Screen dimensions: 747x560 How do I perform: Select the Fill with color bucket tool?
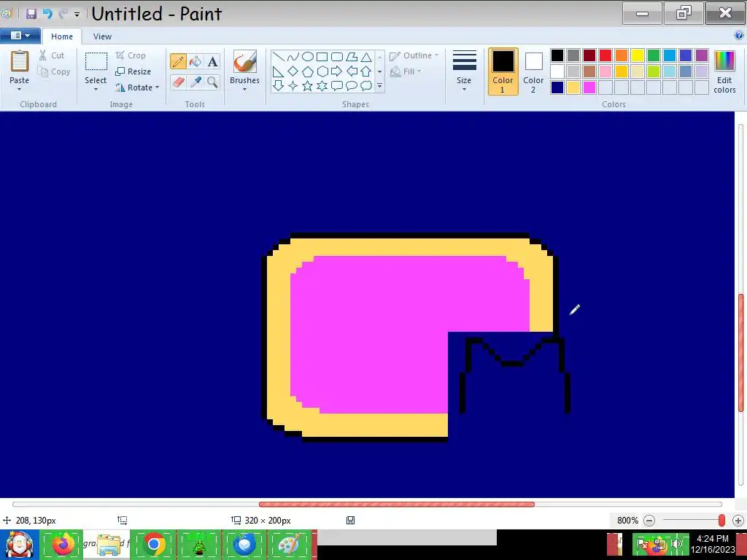point(196,61)
